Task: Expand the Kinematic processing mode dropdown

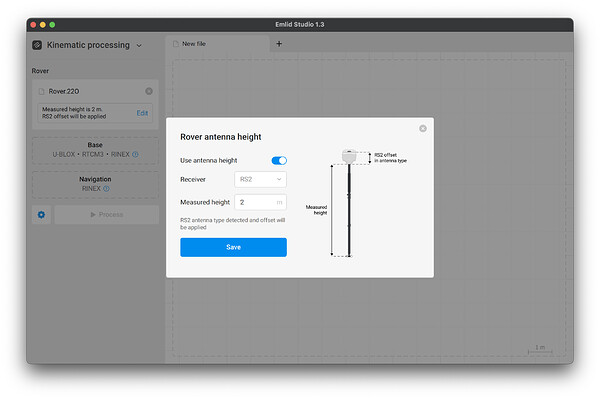Action: tap(139, 46)
